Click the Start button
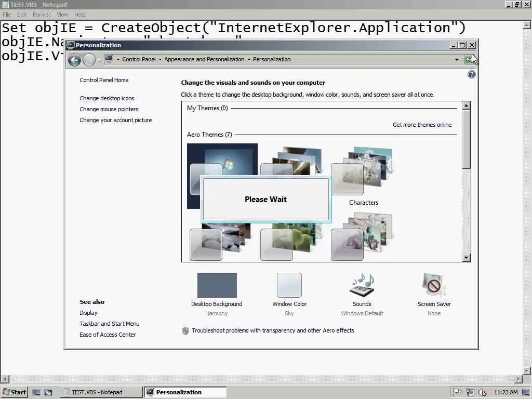 [x=14, y=392]
